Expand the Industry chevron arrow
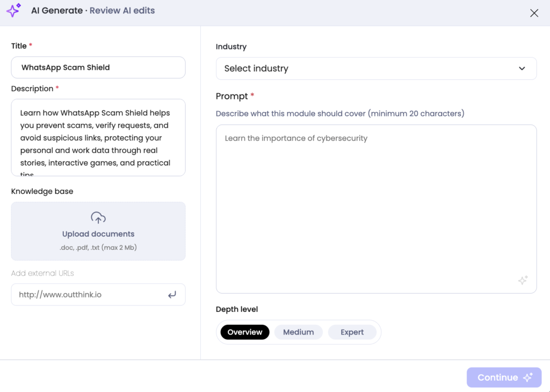 522,68
